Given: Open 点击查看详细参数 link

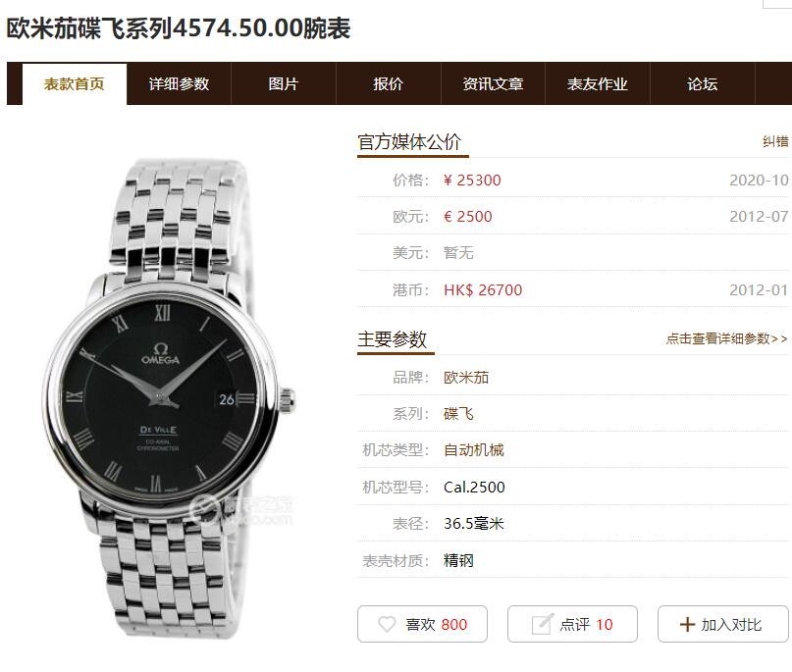Looking at the screenshot, I should pyautogui.click(x=727, y=338).
